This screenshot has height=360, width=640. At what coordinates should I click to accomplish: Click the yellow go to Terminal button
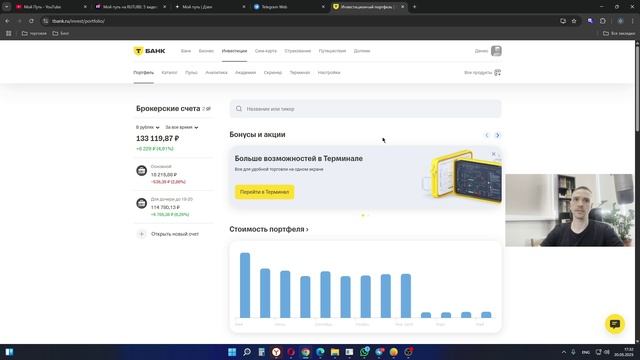tap(264, 192)
